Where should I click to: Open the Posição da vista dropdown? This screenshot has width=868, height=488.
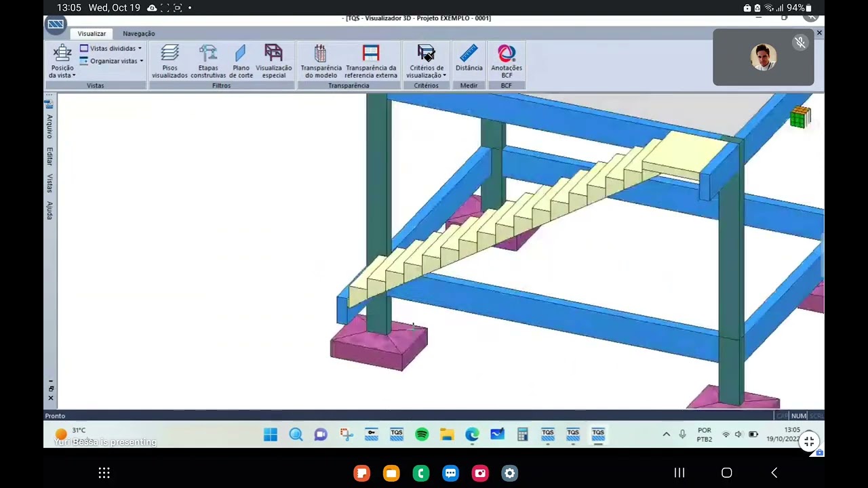click(x=62, y=62)
